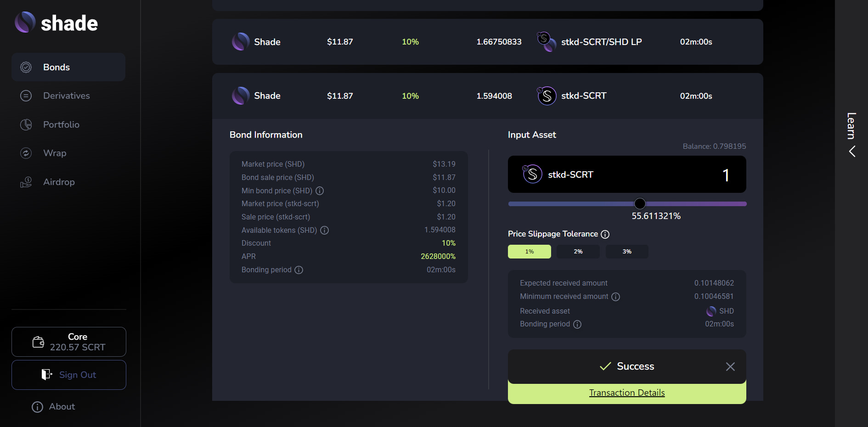Click the SHD received asset icon
The image size is (868, 427).
coord(711,311)
